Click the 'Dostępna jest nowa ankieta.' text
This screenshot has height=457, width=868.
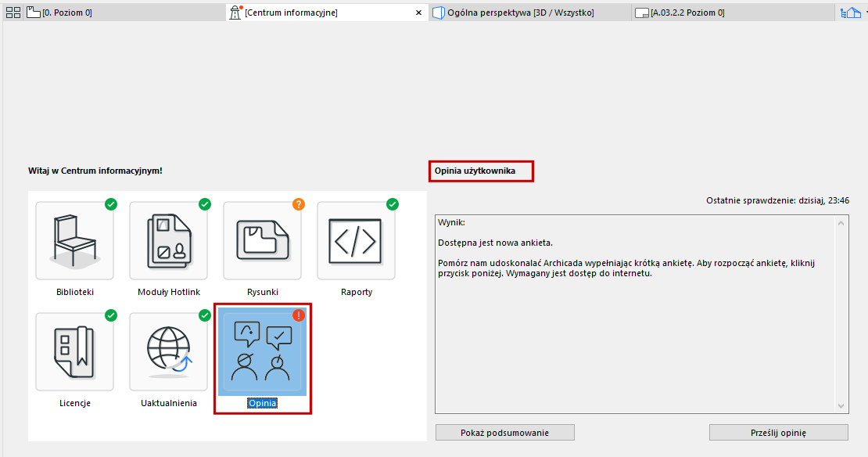click(x=496, y=243)
